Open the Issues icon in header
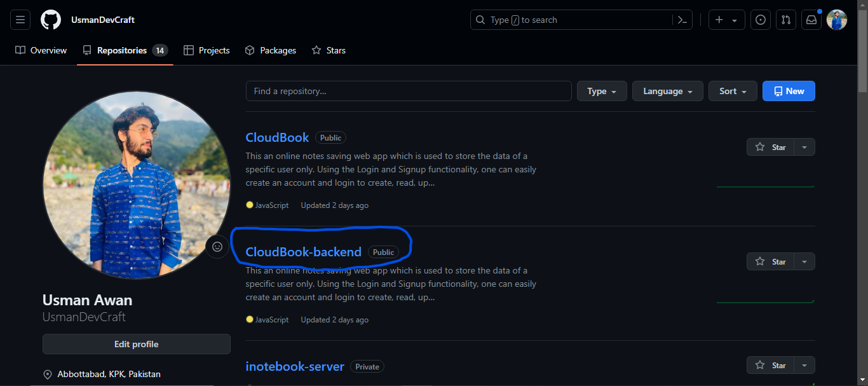The width and height of the screenshot is (868, 386). pos(760,20)
